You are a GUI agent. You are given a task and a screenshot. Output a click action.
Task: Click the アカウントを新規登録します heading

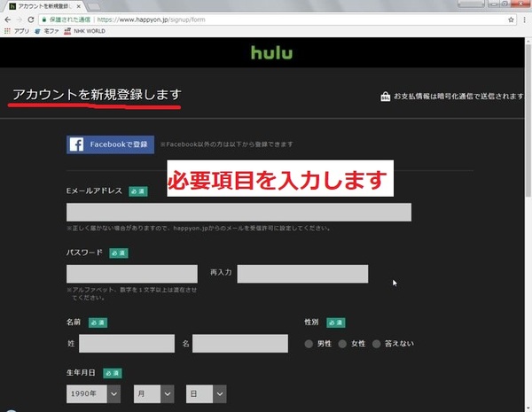pyautogui.click(x=97, y=95)
